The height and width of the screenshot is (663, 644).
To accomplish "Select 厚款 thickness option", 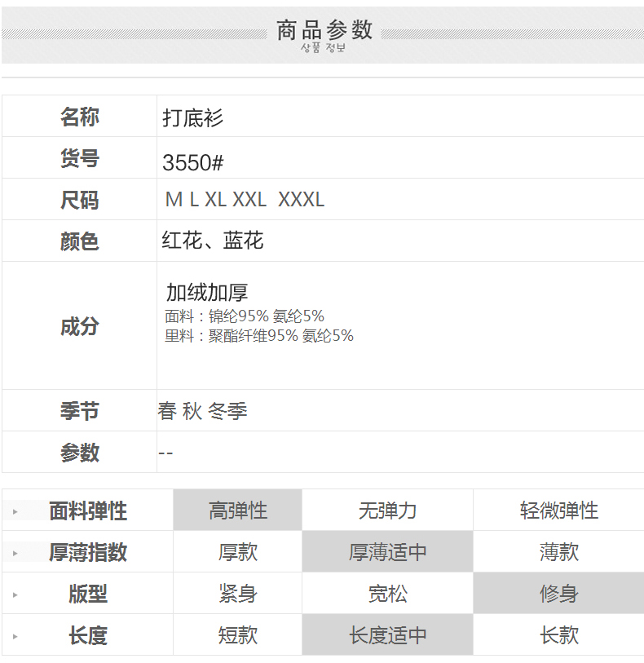I will [237, 552].
